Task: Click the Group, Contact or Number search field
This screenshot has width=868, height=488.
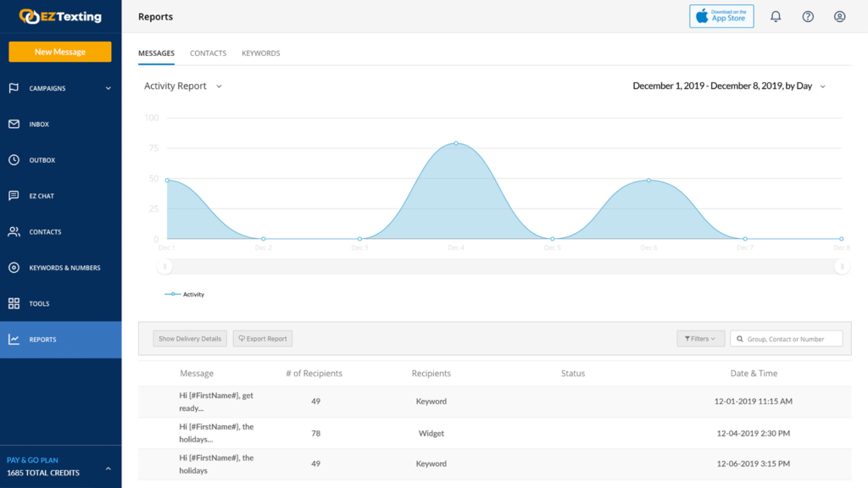Action: click(787, 339)
